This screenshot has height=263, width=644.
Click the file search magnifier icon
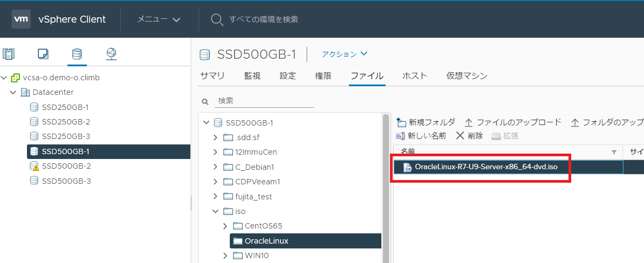tap(204, 101)
